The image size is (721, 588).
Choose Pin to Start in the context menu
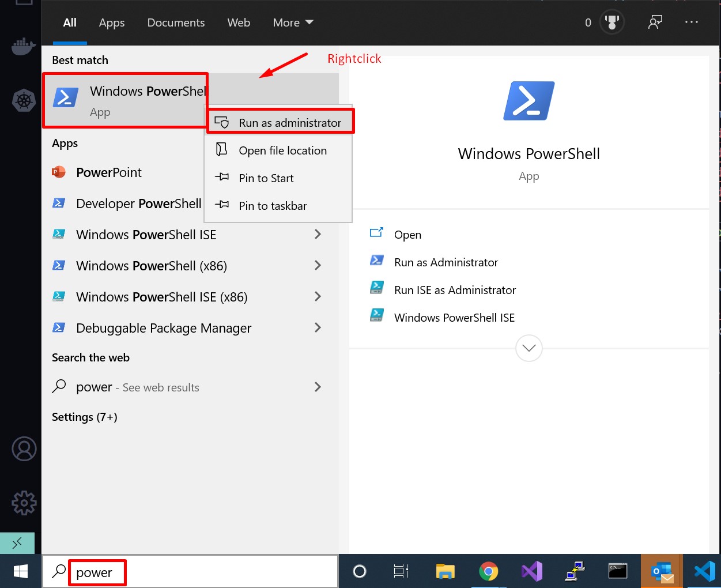point(279,178)
